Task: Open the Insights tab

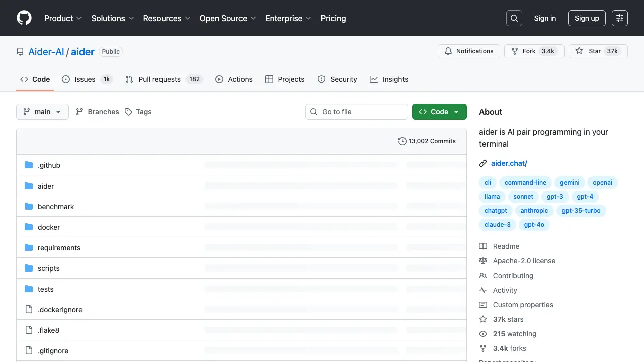Action: click(x=389, y=79)
